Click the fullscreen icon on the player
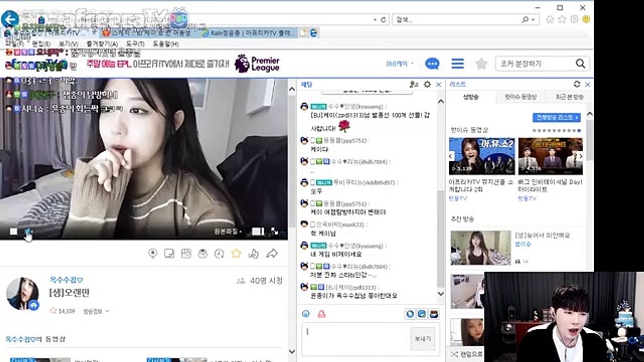Image resolution: width=644 pixels, height=362 pixels. pyautogui.click(x=275, y=231)
